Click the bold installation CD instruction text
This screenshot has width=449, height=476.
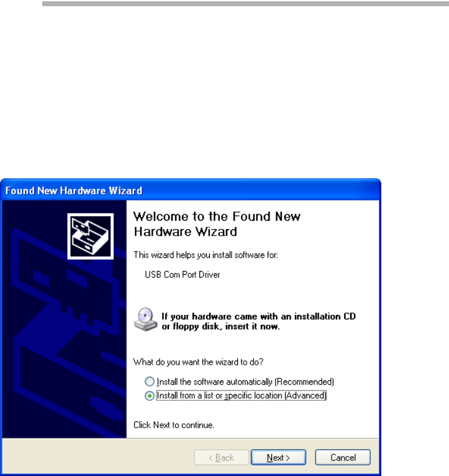point(258,321)
